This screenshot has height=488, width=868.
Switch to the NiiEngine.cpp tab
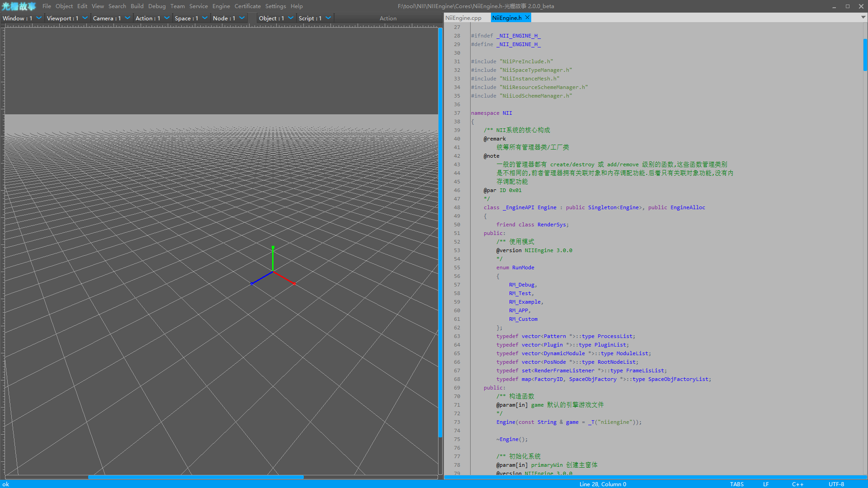pyautogui.click(x=463, y=18)
